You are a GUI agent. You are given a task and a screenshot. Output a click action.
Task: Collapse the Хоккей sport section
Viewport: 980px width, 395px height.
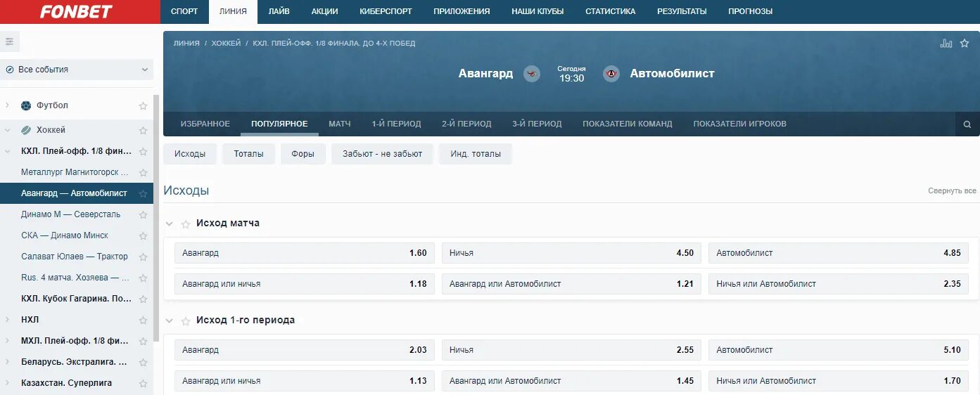coord(7,130)
